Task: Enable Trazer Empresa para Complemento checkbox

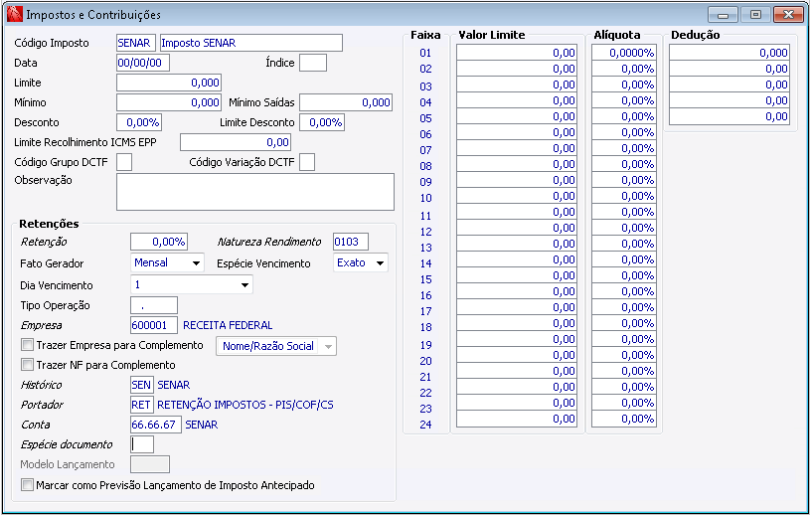Action: (x=27, y=345)
